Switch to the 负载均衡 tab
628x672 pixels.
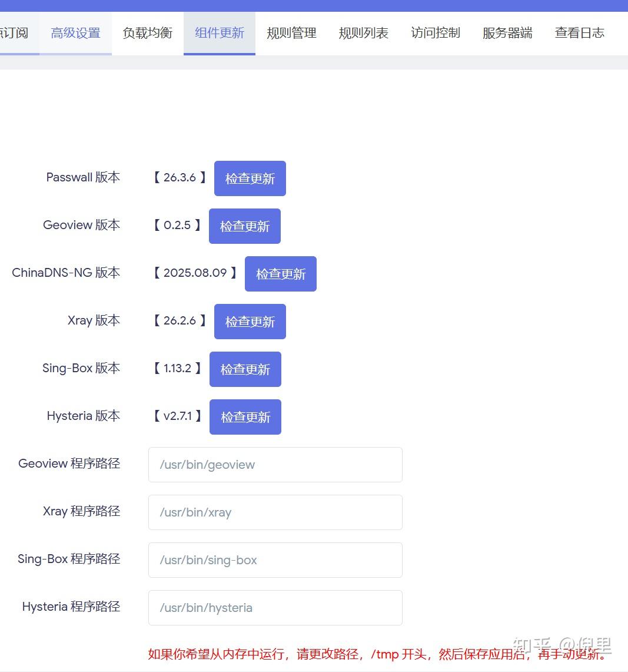pyautogui.click(x=147, y=33)
